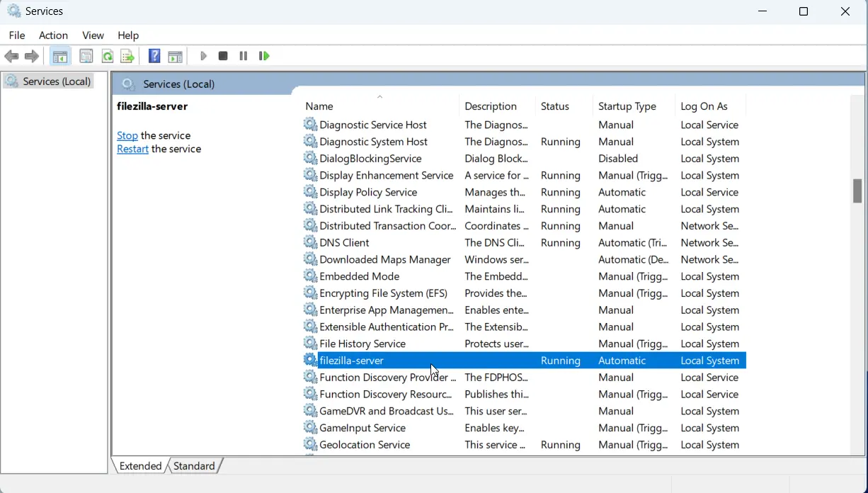
Task: Select the GameDVR and Broadcast Us... service name
Action: (x=387, y=411)
